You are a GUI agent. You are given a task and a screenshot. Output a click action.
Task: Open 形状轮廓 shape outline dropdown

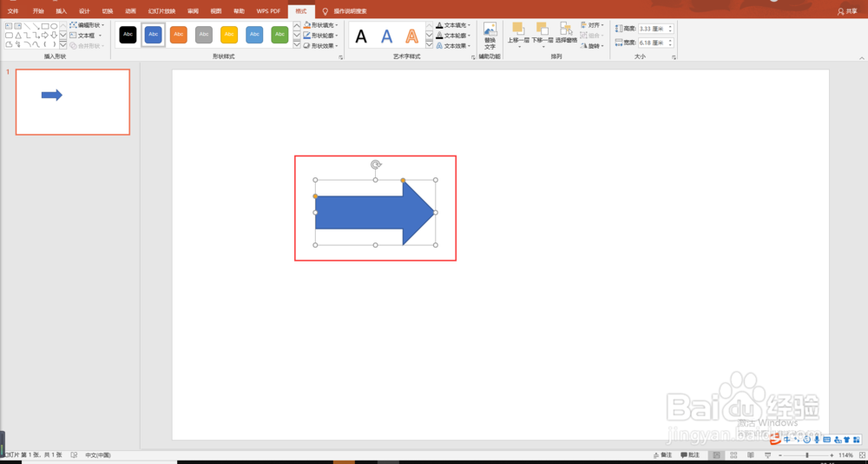pyautogui.click(x=321, y=36)
